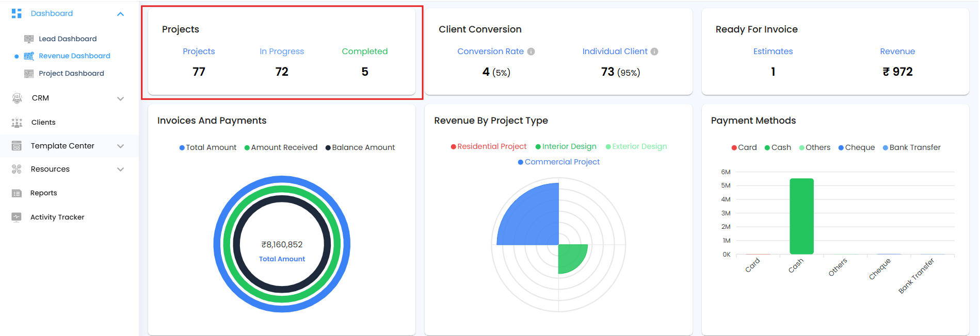
Task: Click the 72 in-progress value
Action: [282, 72]
